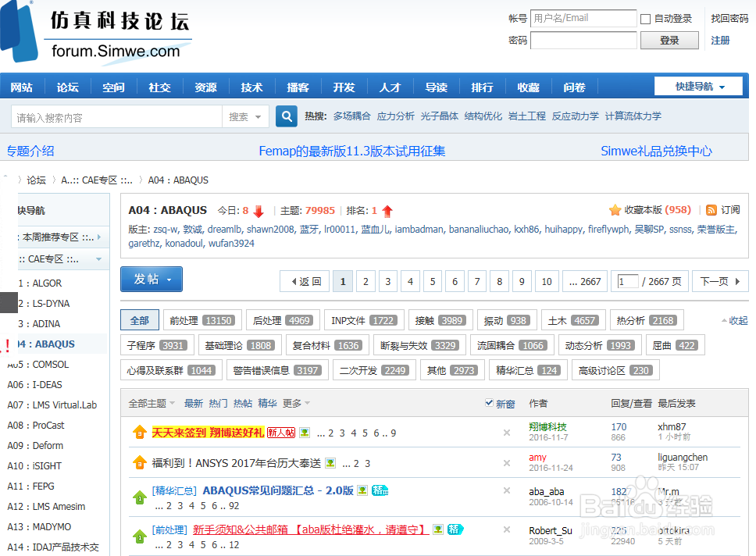
Task: Toggle the 新窗 checkbox
Action: pos(490,403)
